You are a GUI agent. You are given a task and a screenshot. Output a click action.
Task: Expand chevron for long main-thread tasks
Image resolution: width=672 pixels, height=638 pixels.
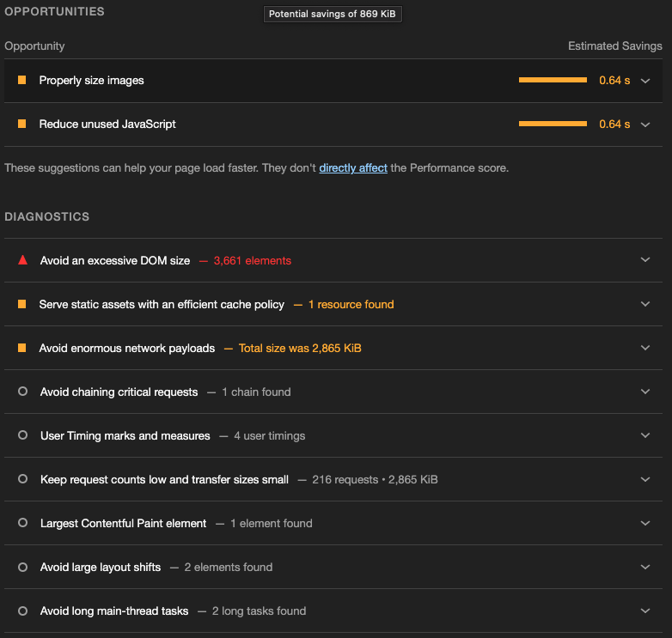[x=645, y=611]
